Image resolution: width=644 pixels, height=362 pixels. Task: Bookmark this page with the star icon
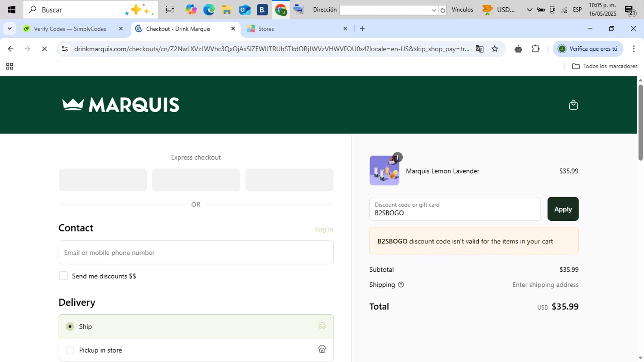[495, 49]
